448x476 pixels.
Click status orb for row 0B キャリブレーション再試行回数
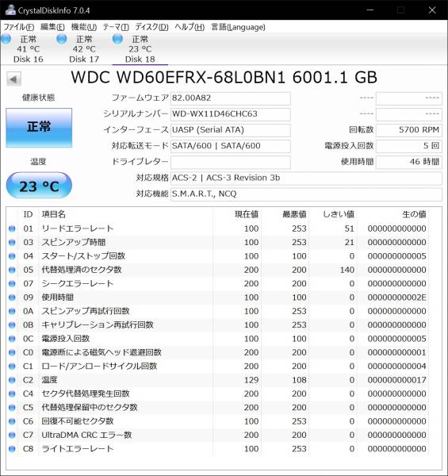pos(12,324)
